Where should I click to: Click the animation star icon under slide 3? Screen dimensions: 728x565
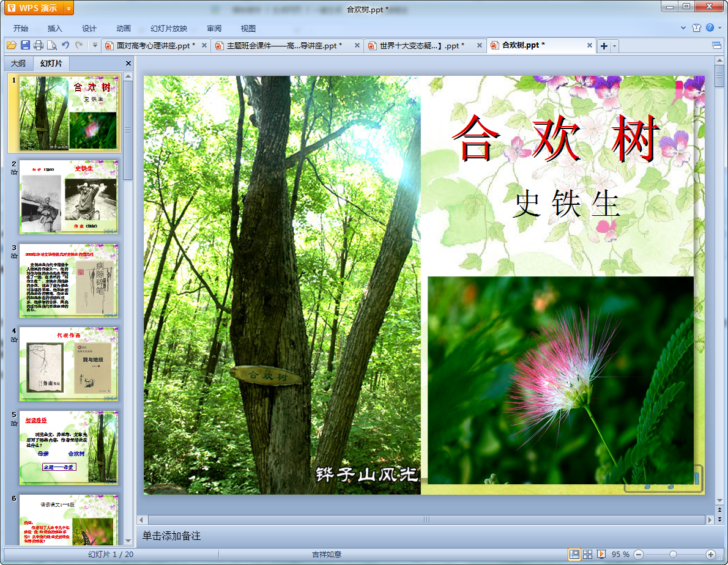14,256
